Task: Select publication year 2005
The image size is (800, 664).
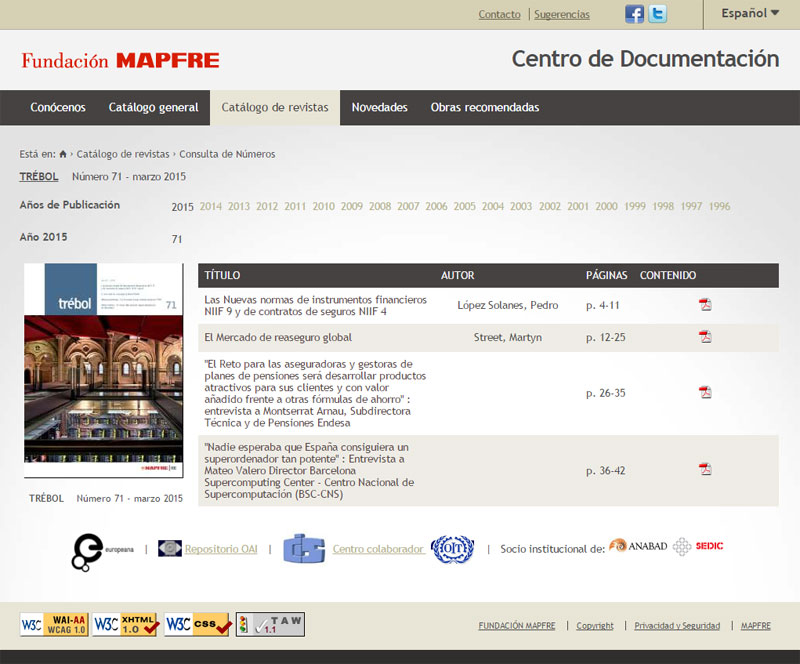Action: (x=464, y=206)
